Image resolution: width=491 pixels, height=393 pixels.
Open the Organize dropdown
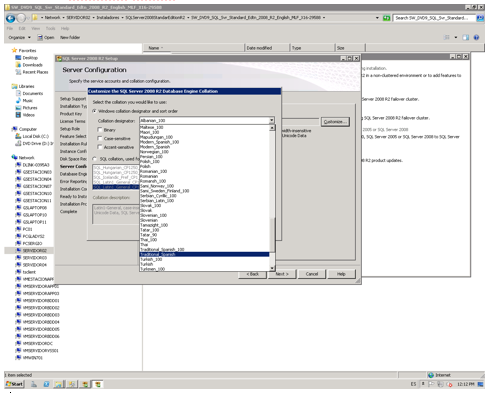pyautogui.click(x=19, y=37)
